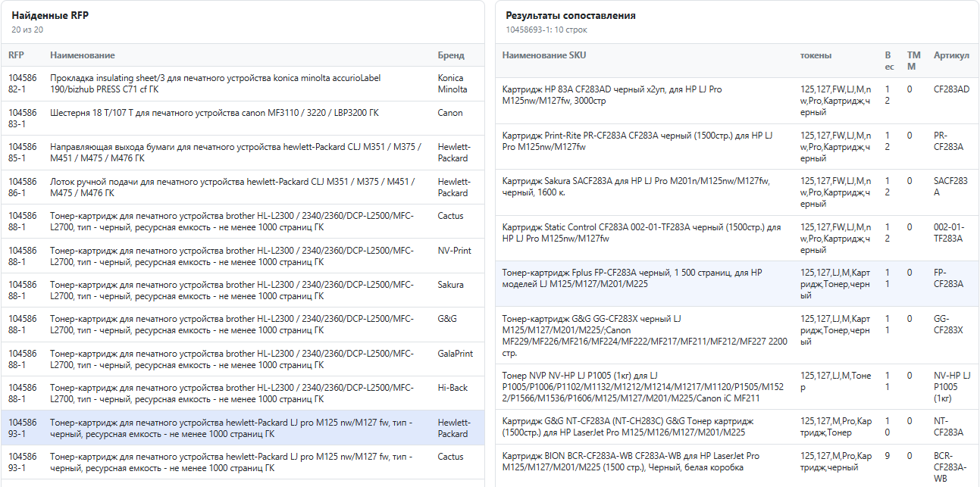Click RFP number 10458686-1
The height and width of the screenshot is (487, 980).
pos(23,188)
